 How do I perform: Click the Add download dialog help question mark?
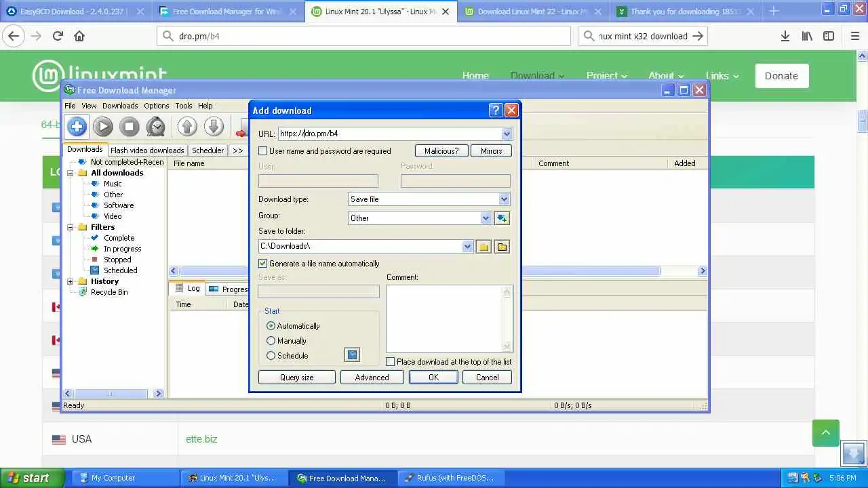[x=495, y=110]
